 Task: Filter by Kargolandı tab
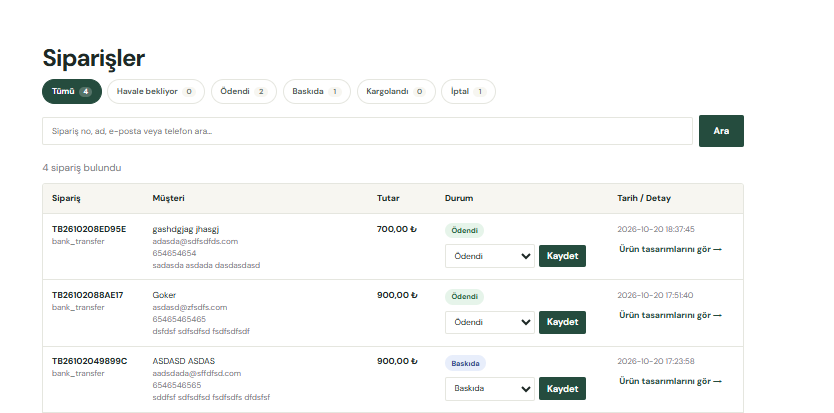pyautogui.click(x=396, y=92)
